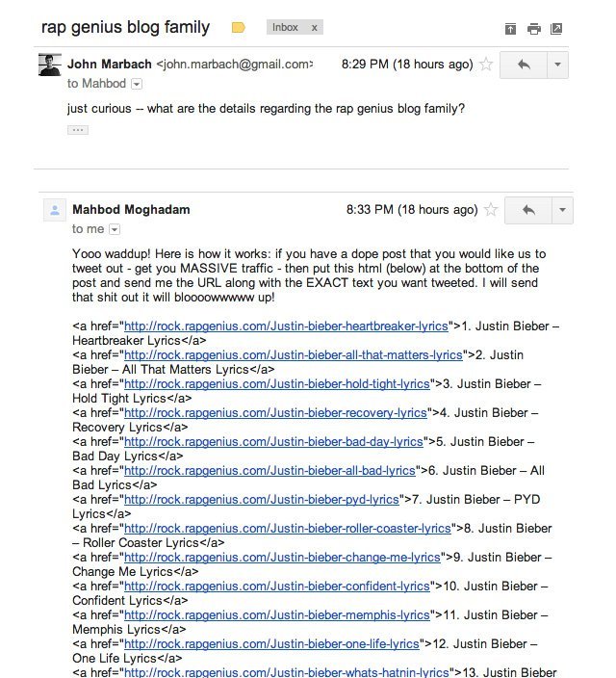This screenshot has height=678, width=616.
Task: Print the conversation with the printer icon
Action: [533, 29]
